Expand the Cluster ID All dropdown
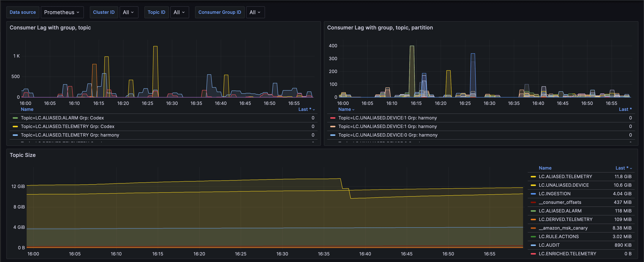The image size is (644, 262). tap(129, 12)
